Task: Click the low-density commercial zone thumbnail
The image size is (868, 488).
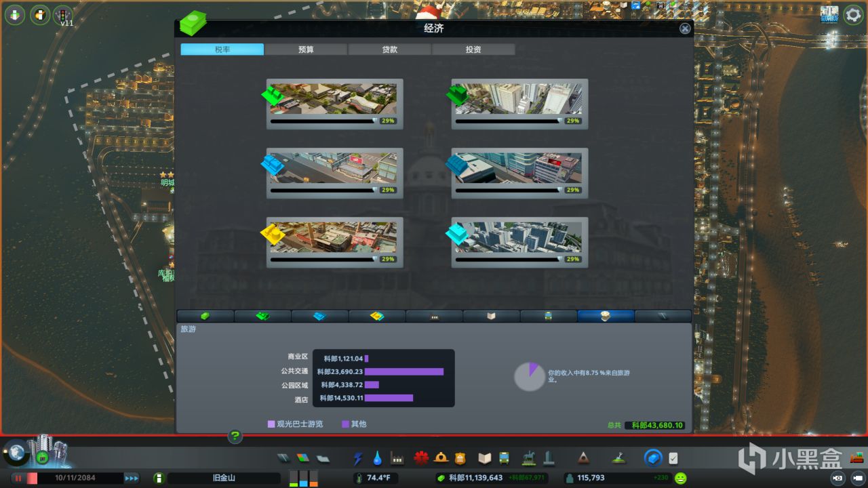Action: point(334,168)
